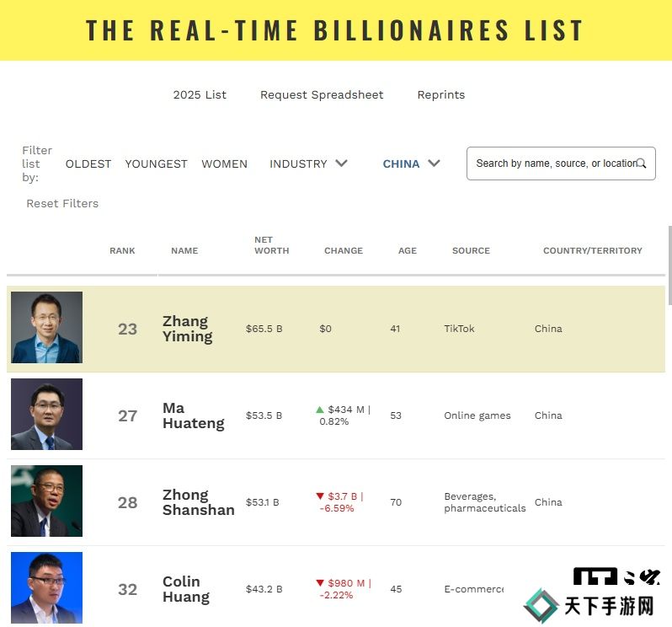Open the China country dropdown
Image resolution: width=672 pixels, height=627 pixels.
pos(411,163)
